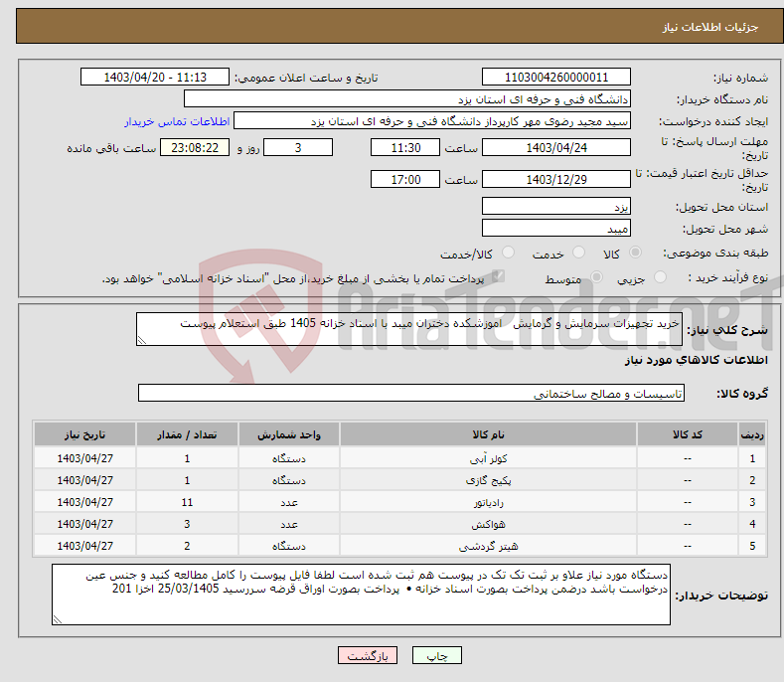Click the delivery province field یزد
Viewport: 784px width, 682px height.
click(556, 206)
